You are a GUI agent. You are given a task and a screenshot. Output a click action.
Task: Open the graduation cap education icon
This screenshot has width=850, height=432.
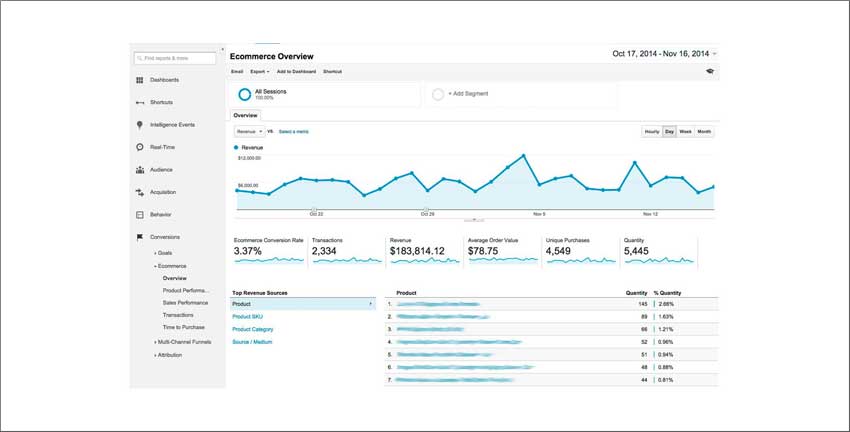coord(710,72)
